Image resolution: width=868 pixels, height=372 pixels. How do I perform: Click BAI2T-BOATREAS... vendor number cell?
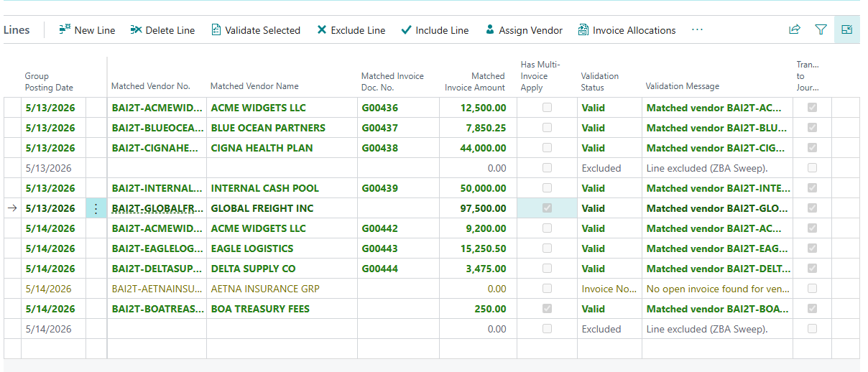point(157,309)
